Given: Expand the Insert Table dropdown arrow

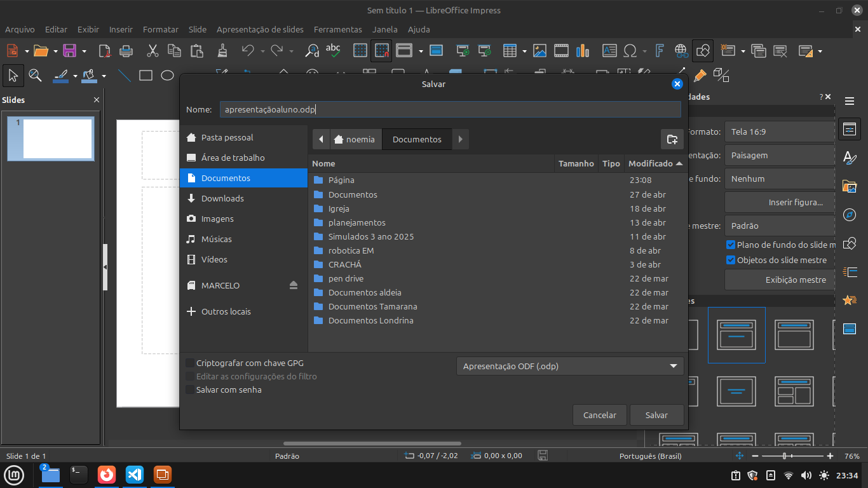Looking at the screenshot, I should click(524, 51).
